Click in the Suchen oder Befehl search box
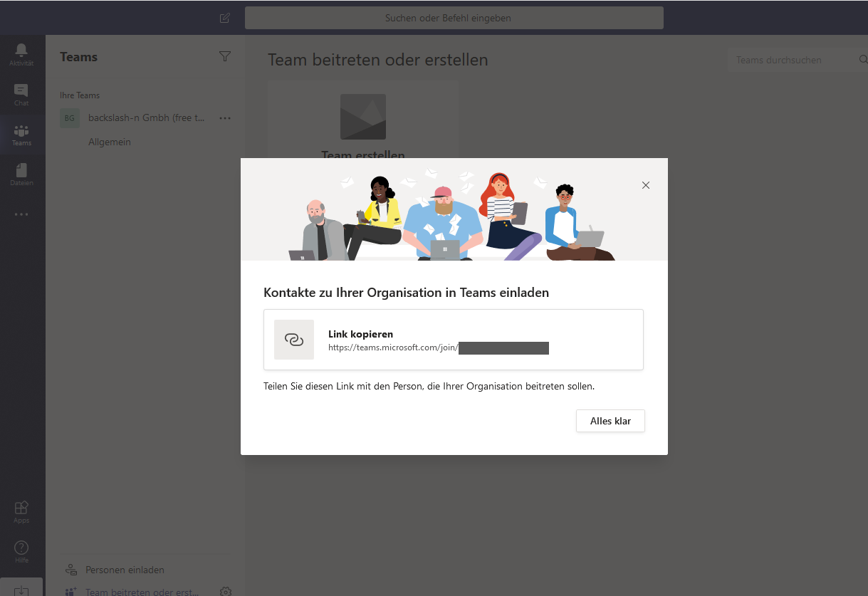 pos(454,18)
